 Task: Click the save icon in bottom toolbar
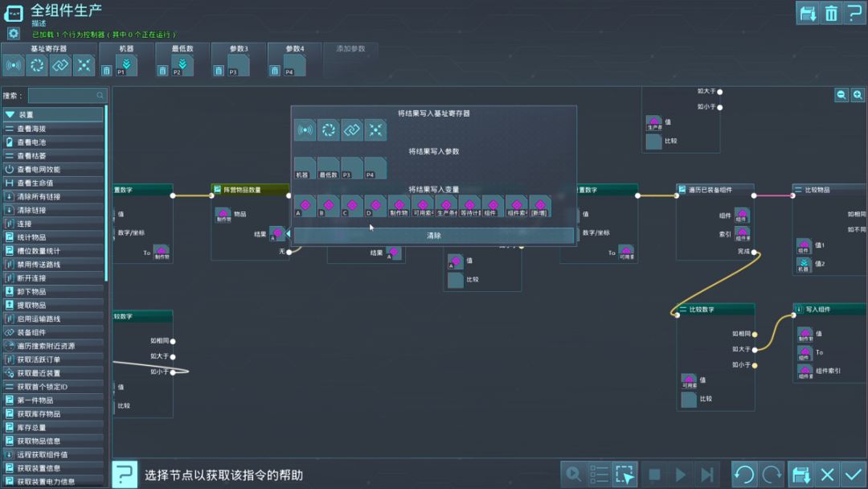(800, 474)
